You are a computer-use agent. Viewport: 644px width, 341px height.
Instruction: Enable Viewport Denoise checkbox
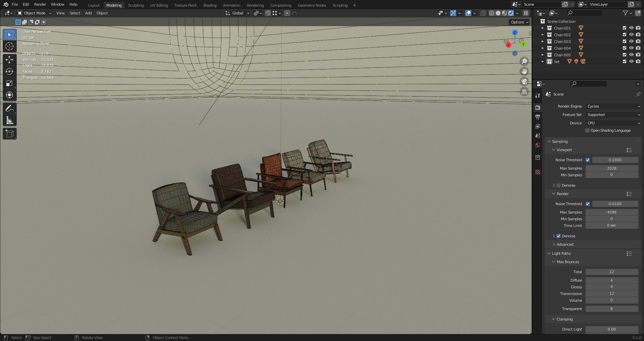point(558,185)
